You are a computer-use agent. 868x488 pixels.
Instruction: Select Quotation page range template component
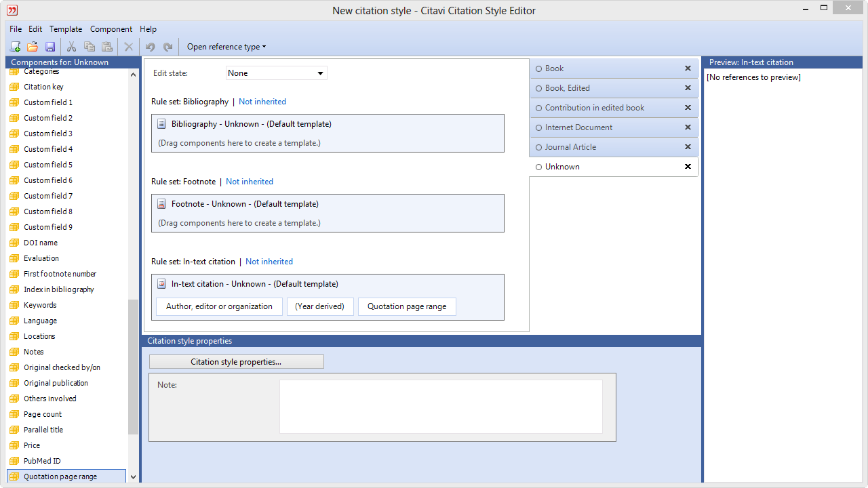407,306
